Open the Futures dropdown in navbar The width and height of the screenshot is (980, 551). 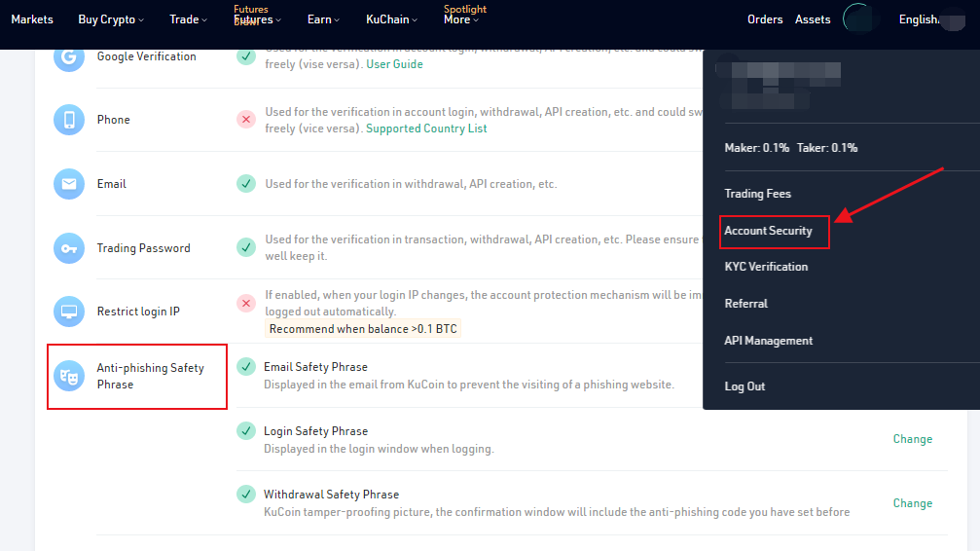click(258, 19)
